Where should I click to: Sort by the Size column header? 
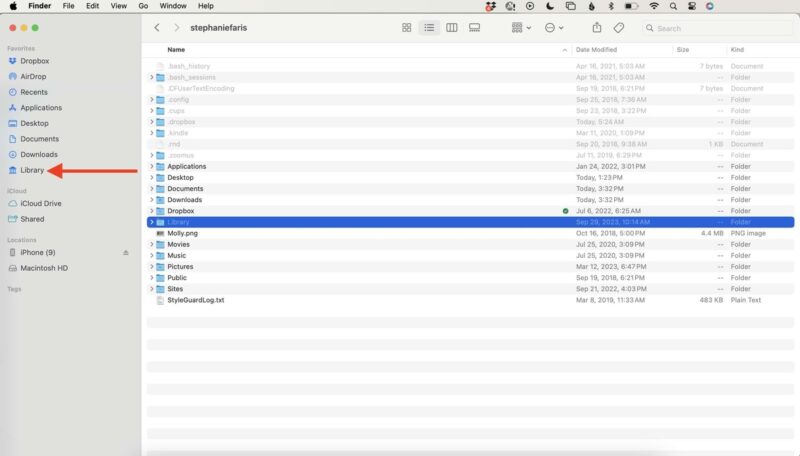[x=683, y=49]
